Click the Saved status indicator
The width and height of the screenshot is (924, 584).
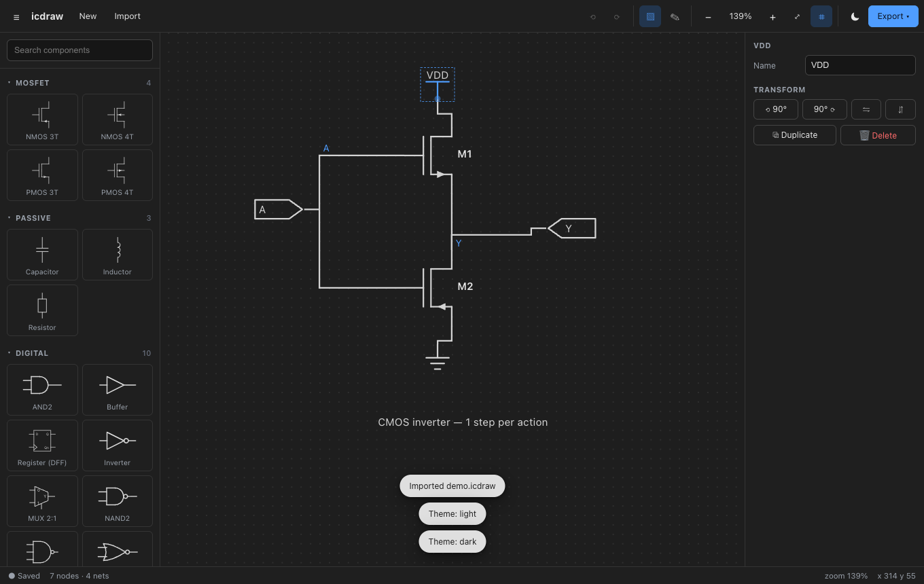coord(24,576)
